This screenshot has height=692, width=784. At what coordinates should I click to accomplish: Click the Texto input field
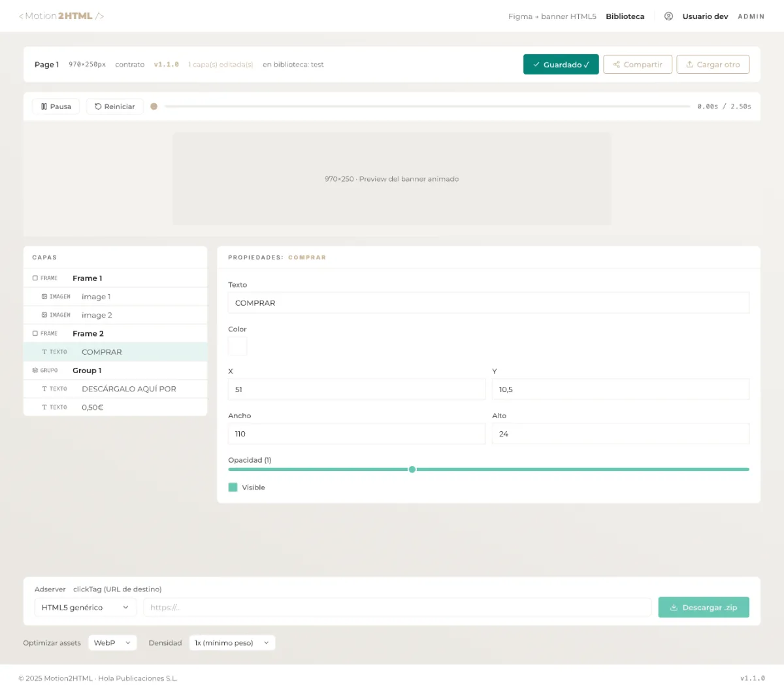click(x=489, y=303)
